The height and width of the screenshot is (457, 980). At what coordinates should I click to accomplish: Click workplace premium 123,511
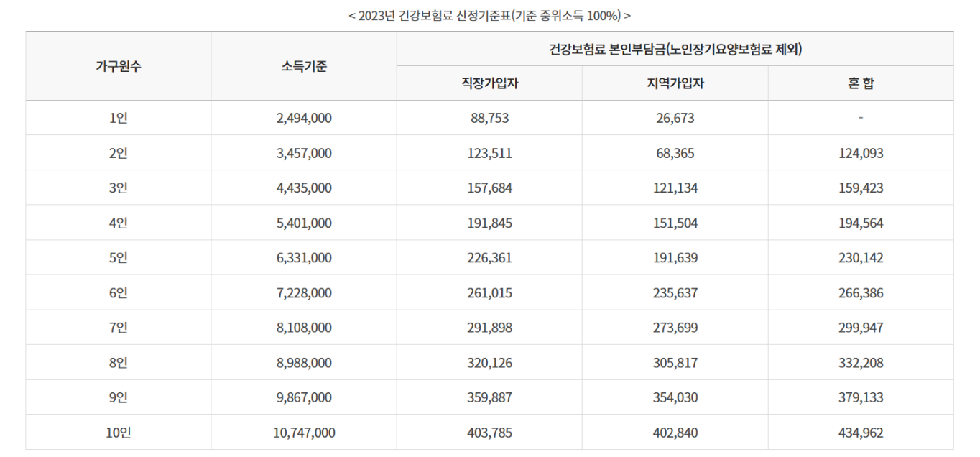489,153
